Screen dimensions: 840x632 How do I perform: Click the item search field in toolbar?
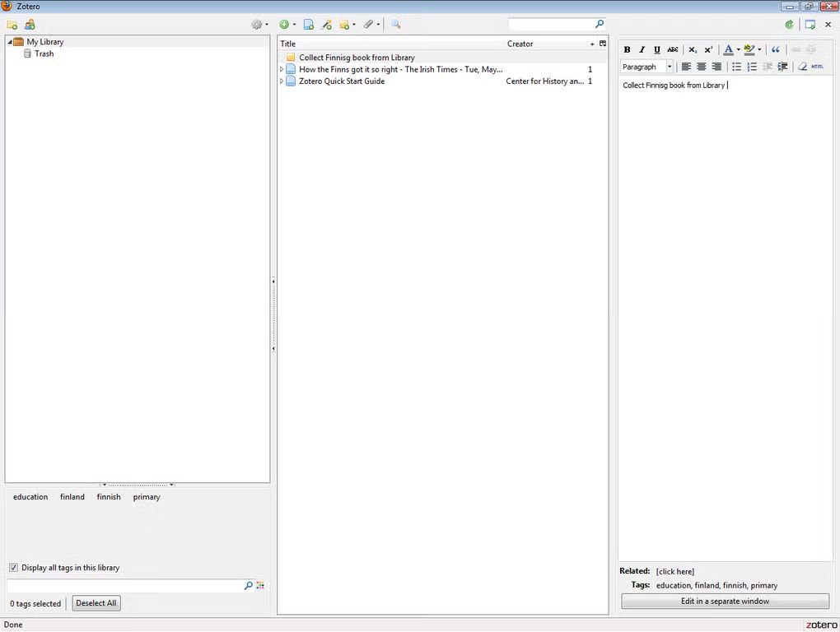(550, 25)
